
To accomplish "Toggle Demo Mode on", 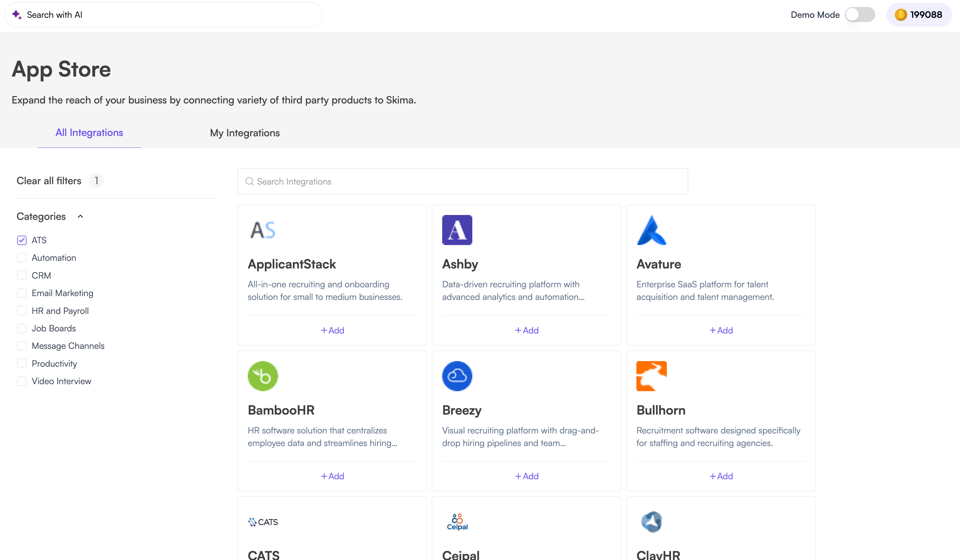I will [x=861, y=14].
